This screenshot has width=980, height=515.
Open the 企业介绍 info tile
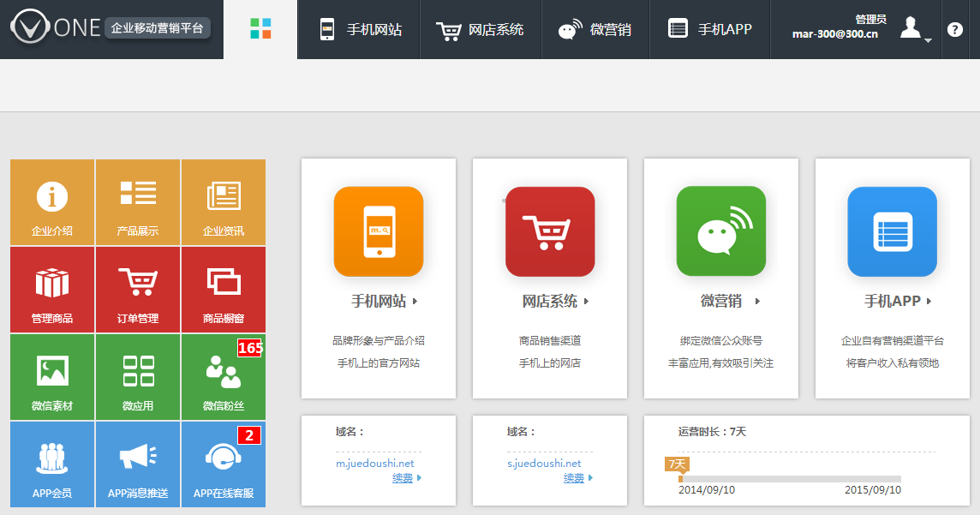(52, 202)
